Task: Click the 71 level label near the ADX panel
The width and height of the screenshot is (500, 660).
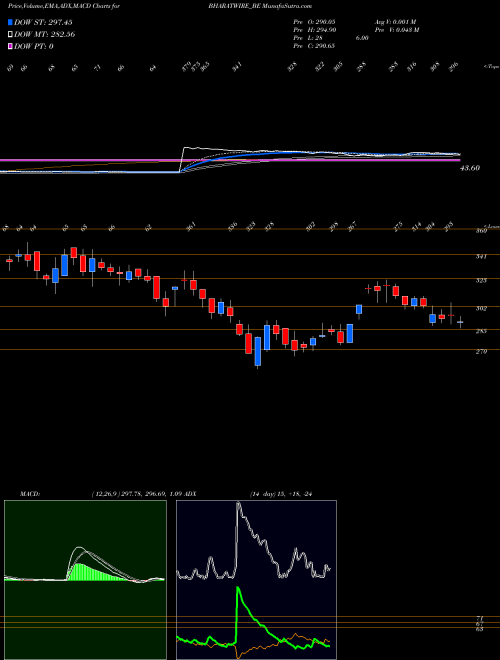Action: (x=480, y=618)
